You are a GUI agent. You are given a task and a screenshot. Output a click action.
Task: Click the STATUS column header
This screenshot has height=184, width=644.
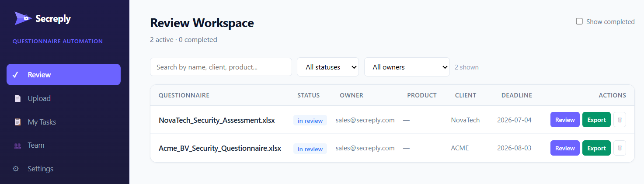point(309,95)
